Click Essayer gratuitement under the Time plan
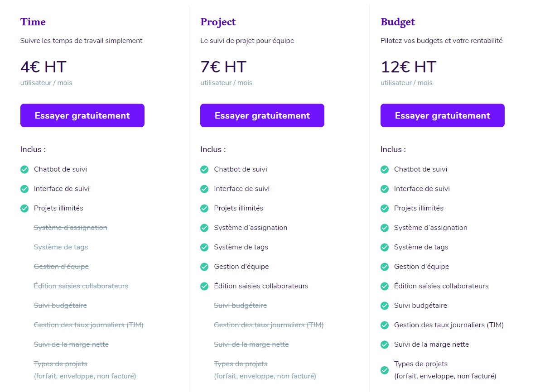 click(x=82, y=115)
